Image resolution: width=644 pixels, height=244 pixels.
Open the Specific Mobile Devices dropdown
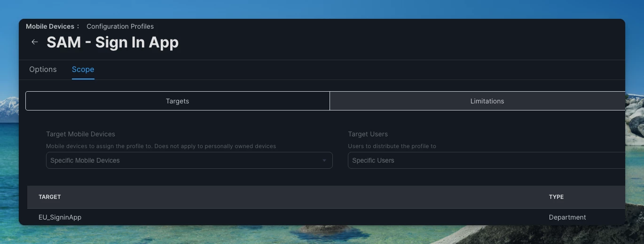click(x=189, y=160)
